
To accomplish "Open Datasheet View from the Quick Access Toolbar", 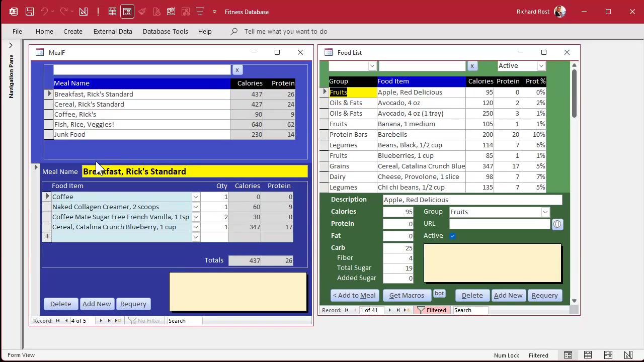I will point(112,12).
